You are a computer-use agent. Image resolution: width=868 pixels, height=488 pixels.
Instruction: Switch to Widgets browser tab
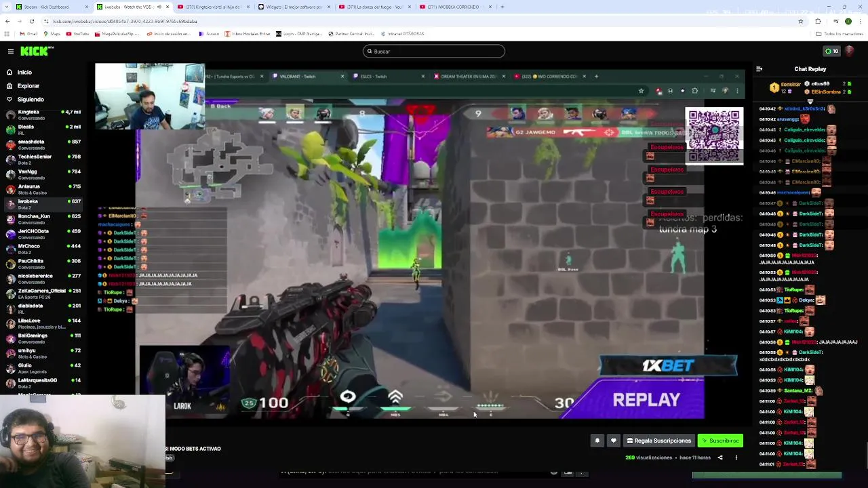pyautogui.click(x=294, y=7)
